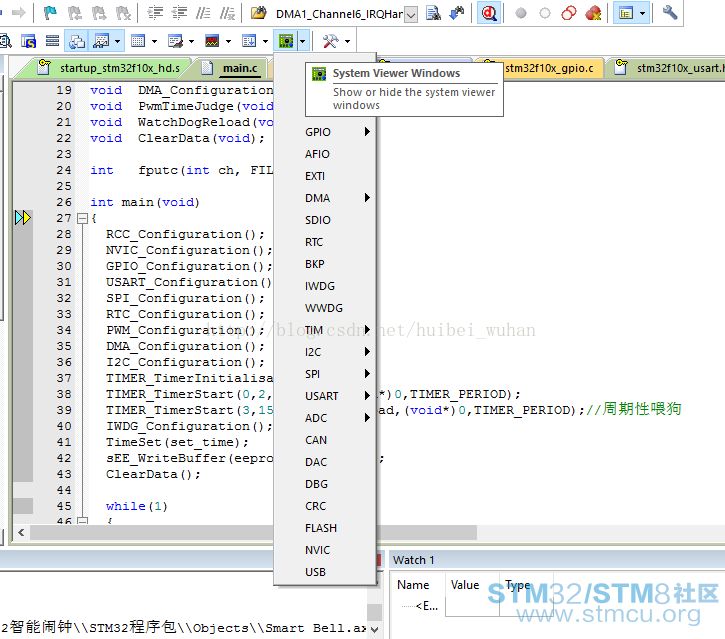Open the DMA submenu
The height and width of the screenshot is (639, 725).
pos(325,198)
